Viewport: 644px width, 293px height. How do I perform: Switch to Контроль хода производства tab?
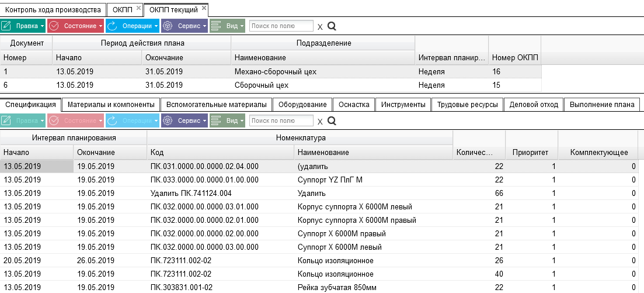point(53,9)
